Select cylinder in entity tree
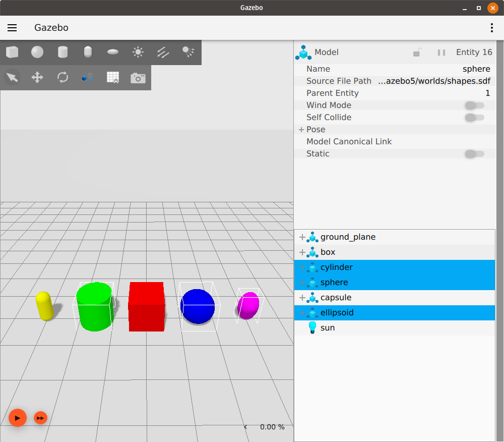This screenshot has width=504, height=442. 395,267
